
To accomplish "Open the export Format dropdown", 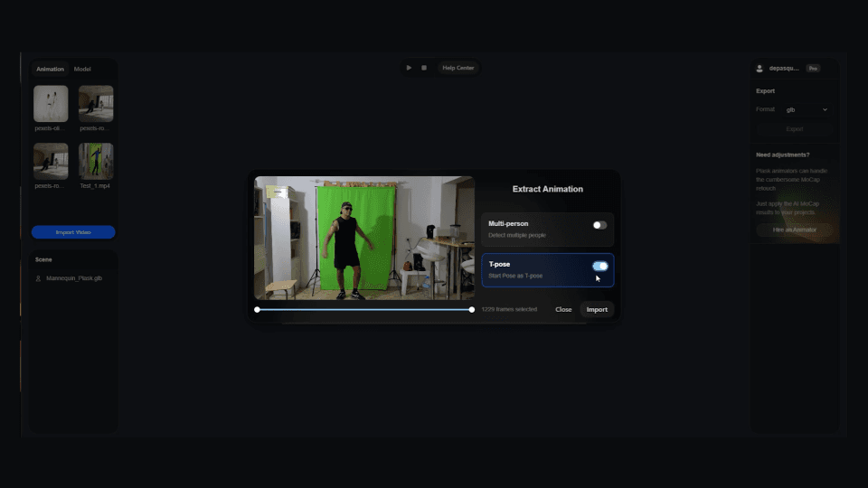I will pos(807,109).
